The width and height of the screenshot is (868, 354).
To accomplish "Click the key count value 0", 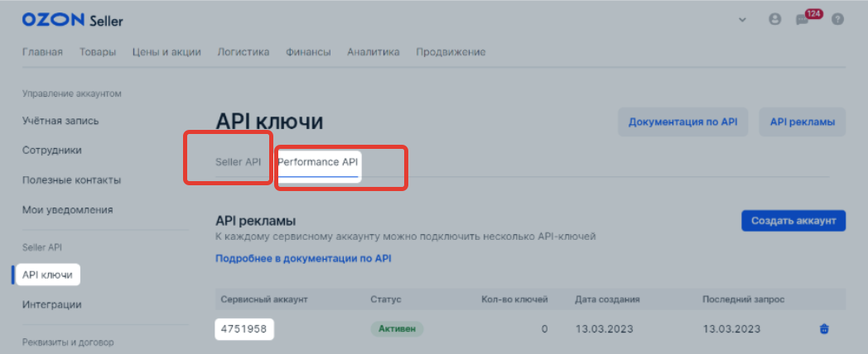I will pyautogui.click(x=544, y=329).
